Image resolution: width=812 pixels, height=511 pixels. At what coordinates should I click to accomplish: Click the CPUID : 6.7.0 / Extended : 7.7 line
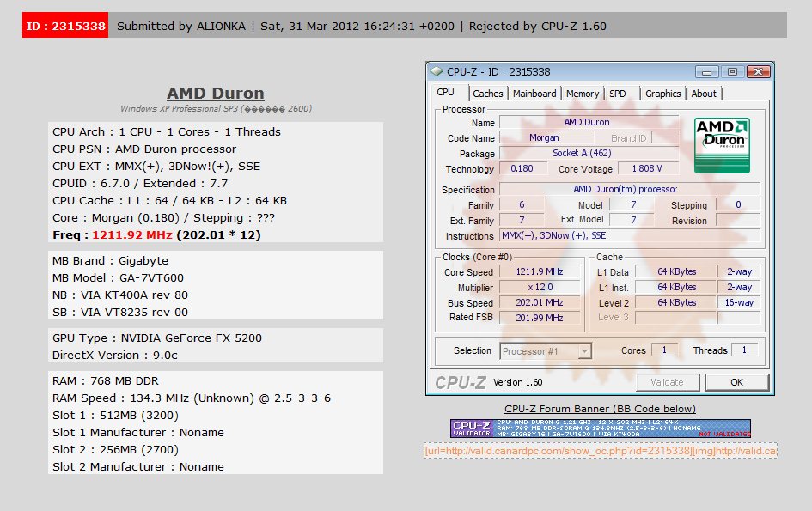click(x=140, y=184)
